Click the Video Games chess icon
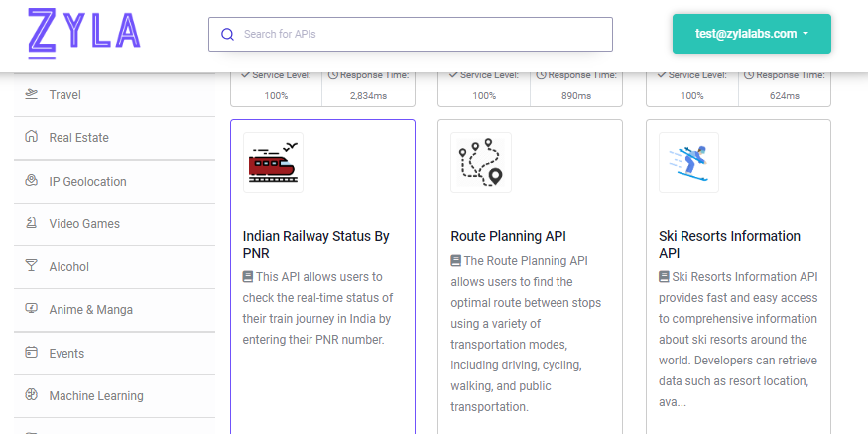This screenshot has height=434, width=868. pos(32,223)
